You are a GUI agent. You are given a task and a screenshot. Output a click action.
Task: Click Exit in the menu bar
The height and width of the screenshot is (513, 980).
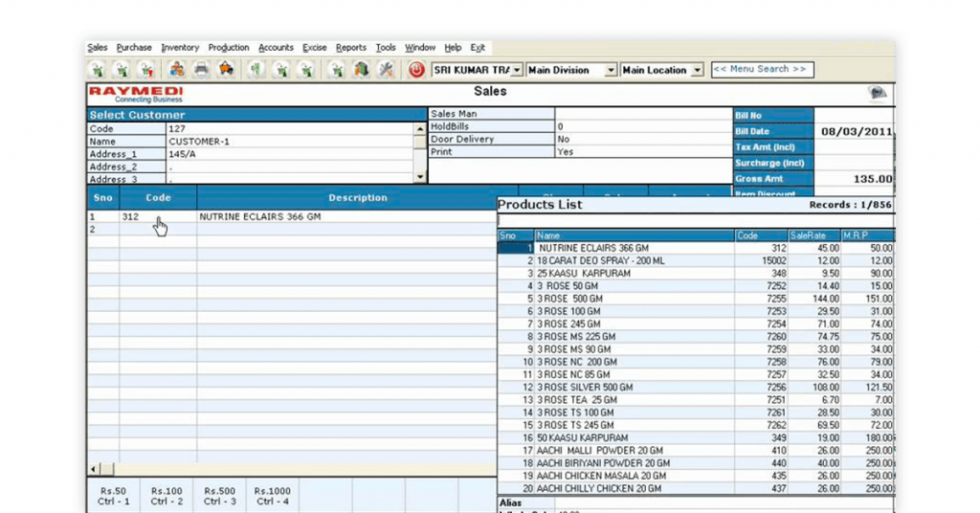pyautogui.click(x=478, y=48)
